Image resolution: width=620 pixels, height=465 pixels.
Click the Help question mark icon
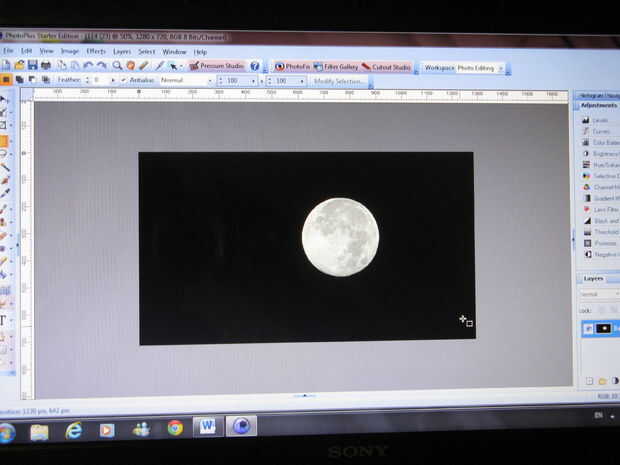click(x=255, y=66)
